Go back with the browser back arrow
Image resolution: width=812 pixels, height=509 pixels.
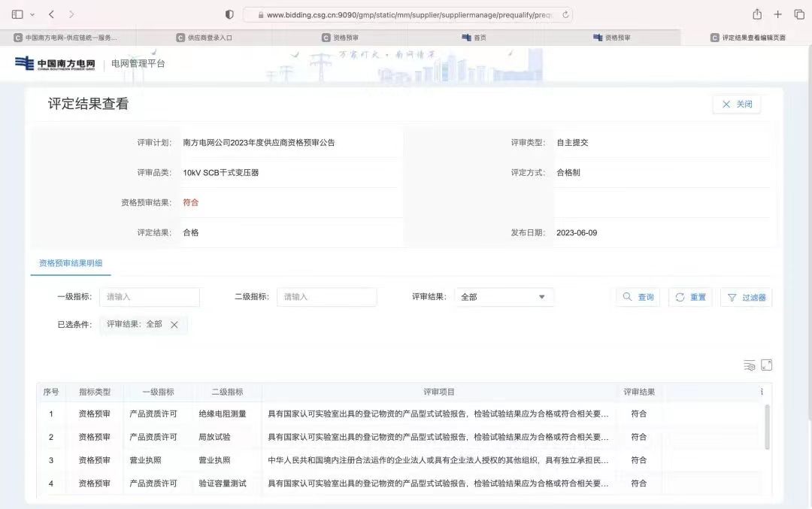51,14
